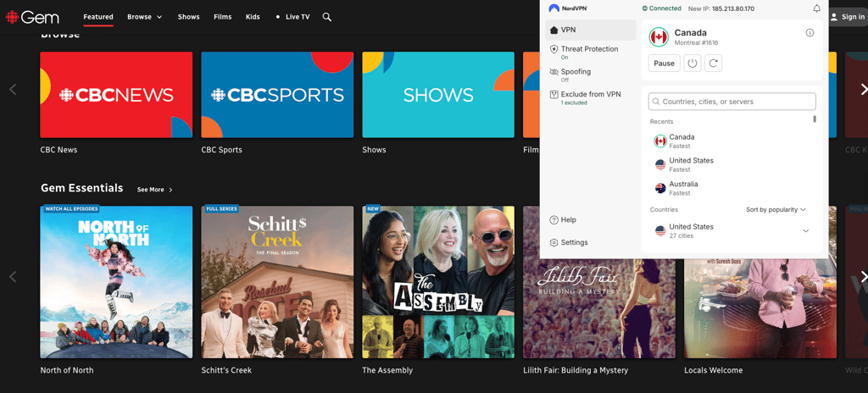Click the Locals Welcome title text

click(x=714, y=370)
